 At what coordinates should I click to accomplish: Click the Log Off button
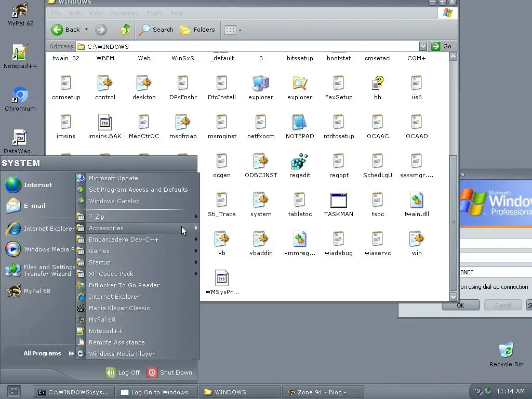123,373
